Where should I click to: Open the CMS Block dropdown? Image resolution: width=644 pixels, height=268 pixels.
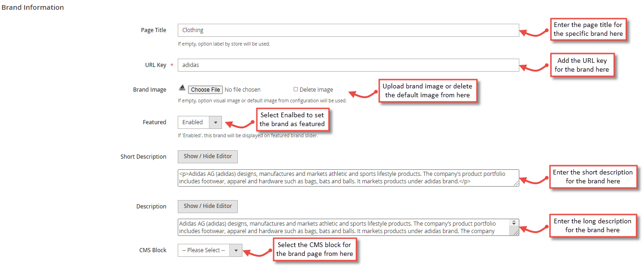tap(210, 250)
